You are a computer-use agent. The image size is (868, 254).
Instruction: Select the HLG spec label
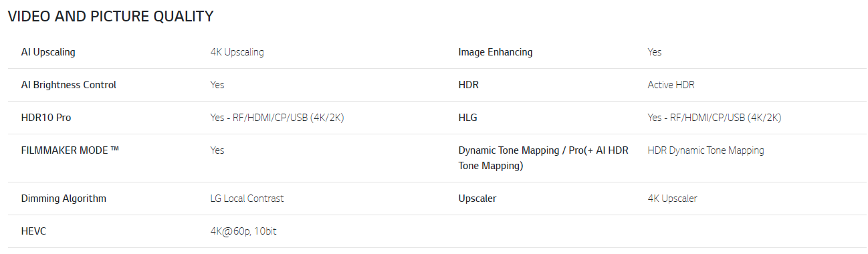[468, 118]
